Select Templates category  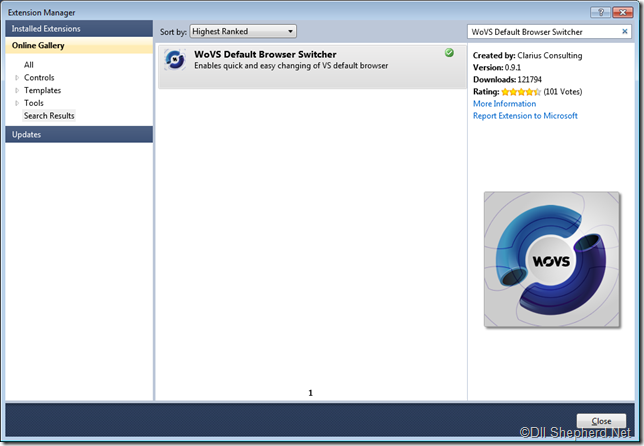tap(42, 90)
